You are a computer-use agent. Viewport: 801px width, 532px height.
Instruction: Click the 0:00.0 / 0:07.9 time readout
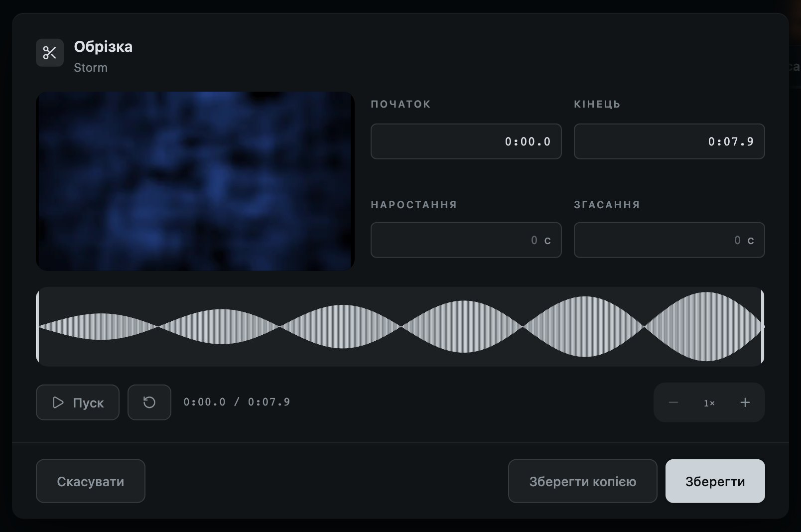(x=237, y=402)
